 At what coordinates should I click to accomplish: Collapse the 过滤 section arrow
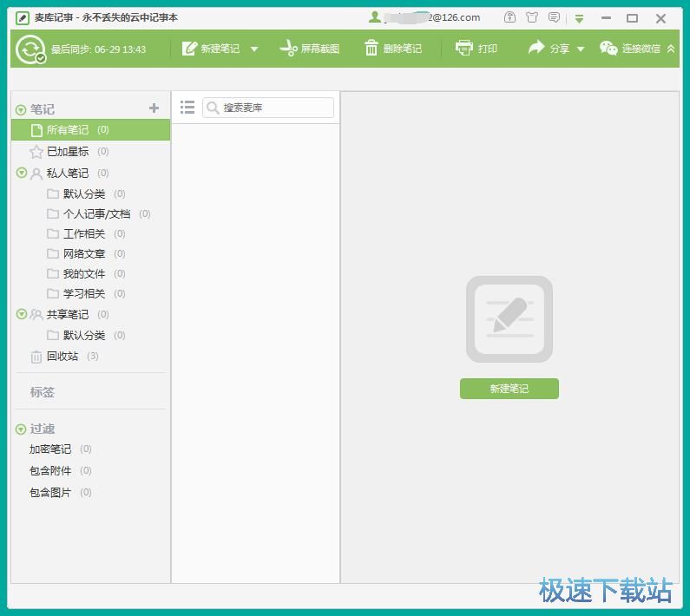pos(21,429)
